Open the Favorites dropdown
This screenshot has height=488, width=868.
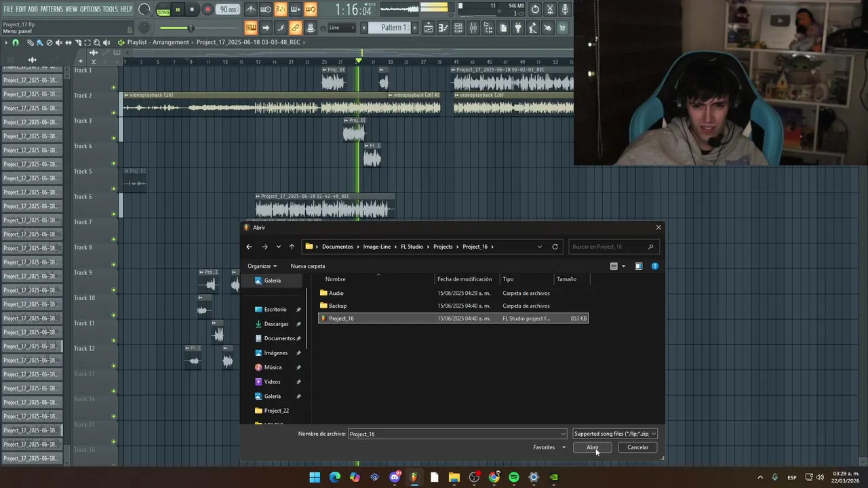click(549, 447)
